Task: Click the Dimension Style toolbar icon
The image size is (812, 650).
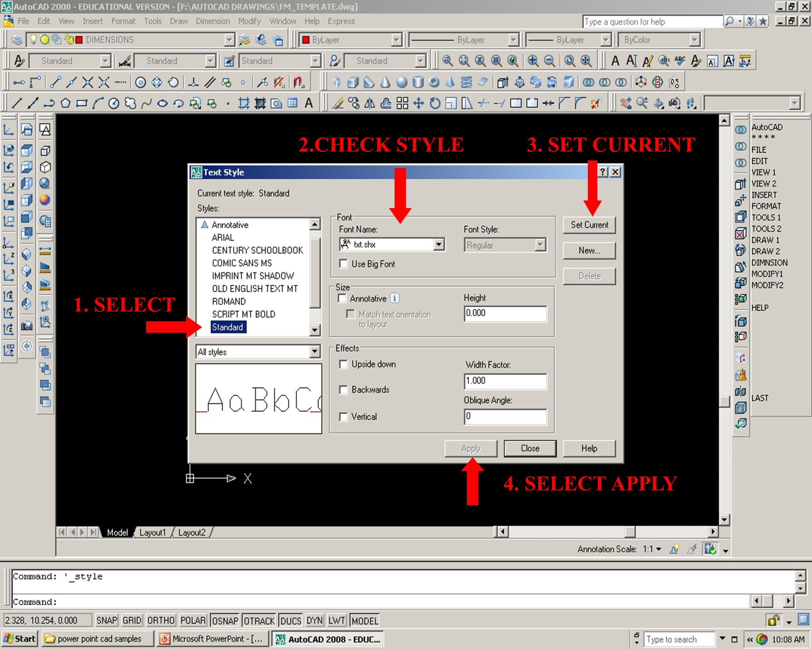Action: pyautogui.click(x=125, y=60)
